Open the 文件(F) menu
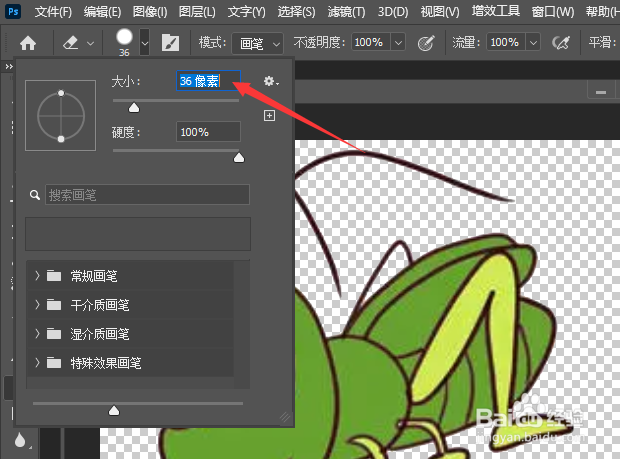Viewport: 620px width, 459px height. coord(53,12)
